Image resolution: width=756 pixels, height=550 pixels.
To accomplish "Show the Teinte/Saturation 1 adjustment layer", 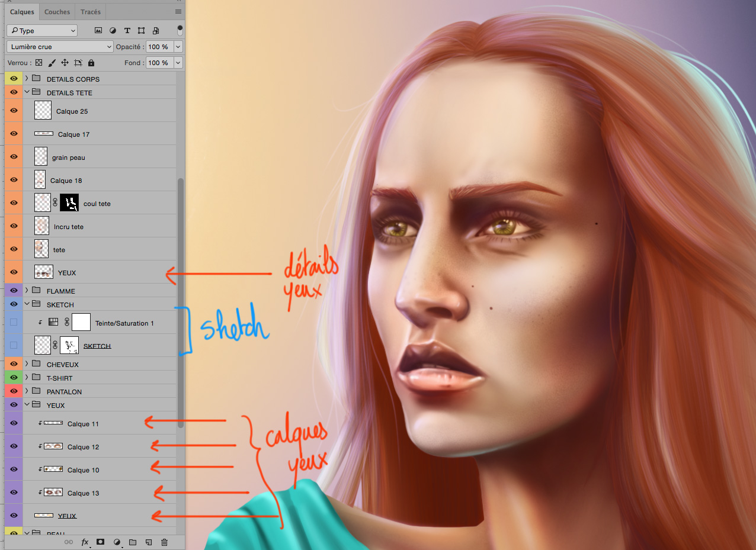I will [x=14, y=323].
